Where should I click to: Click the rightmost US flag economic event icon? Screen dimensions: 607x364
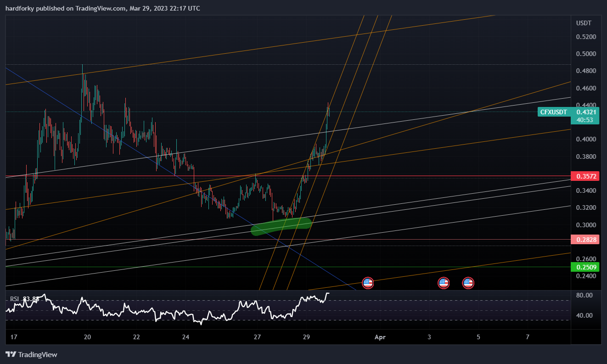[x=468, y=283]
